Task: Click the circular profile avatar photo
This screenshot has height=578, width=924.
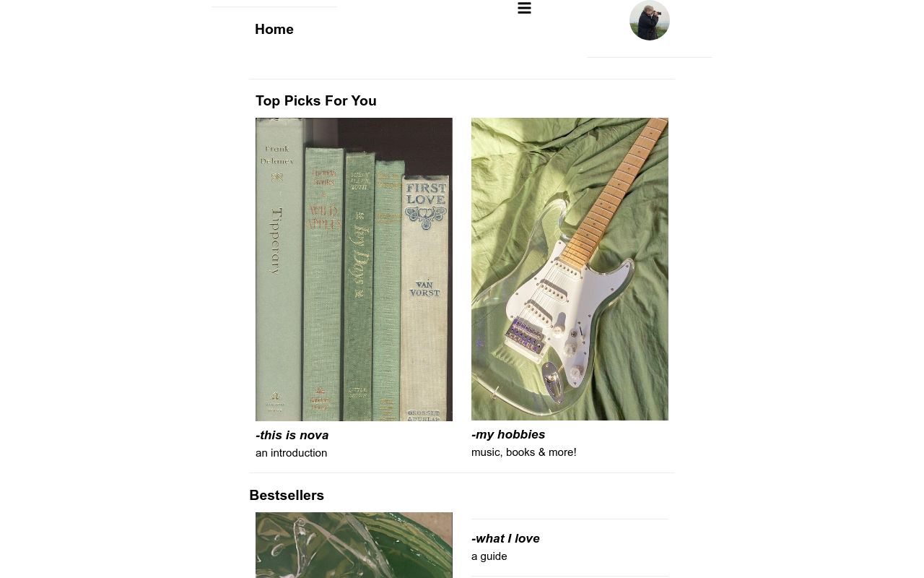Action: [649, 20]
